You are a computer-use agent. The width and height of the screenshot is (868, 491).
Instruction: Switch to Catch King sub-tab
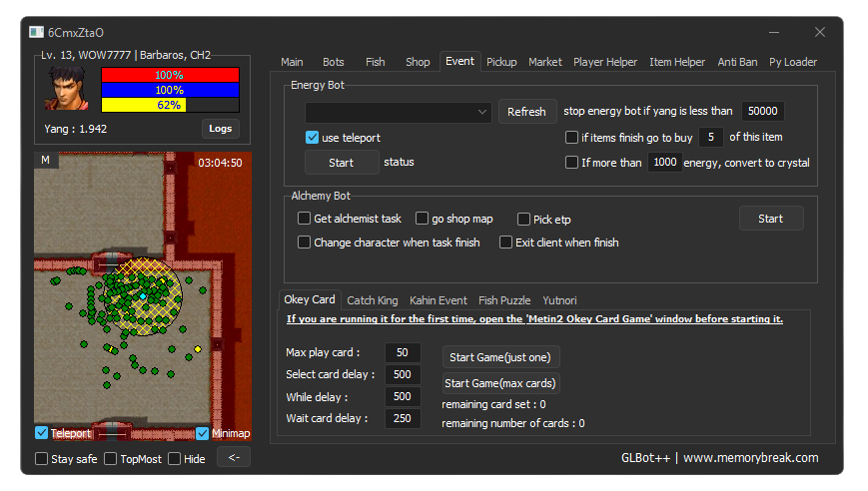pyautogui.click(x=373, y=300)
